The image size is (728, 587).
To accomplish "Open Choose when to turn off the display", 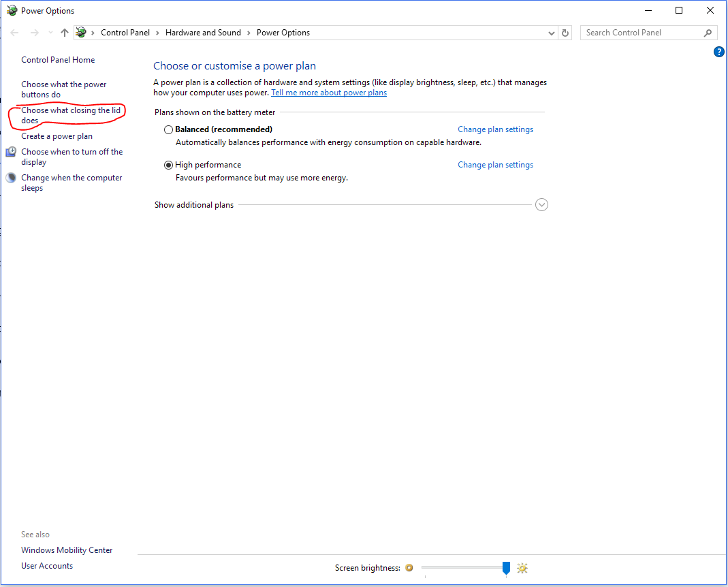I will [x=72, y=157].
